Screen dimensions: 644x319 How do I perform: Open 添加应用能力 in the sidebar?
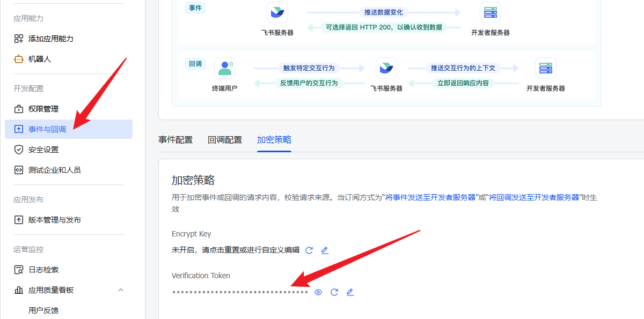click(50, 39)
